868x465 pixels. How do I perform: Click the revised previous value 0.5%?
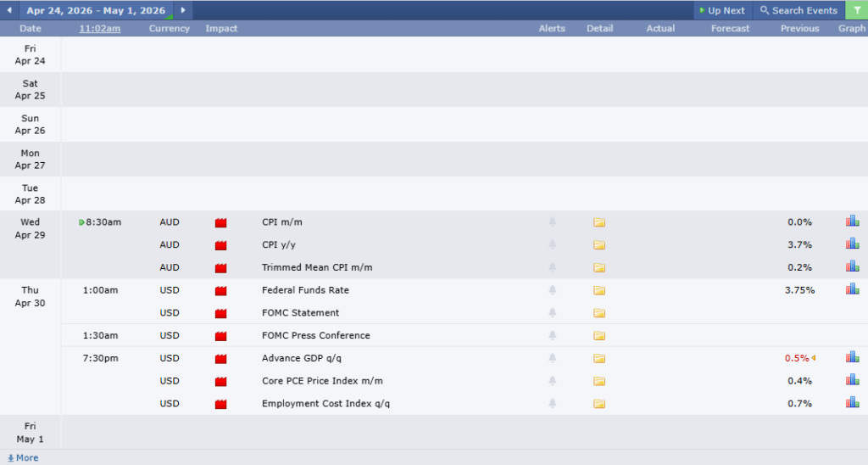797,358
